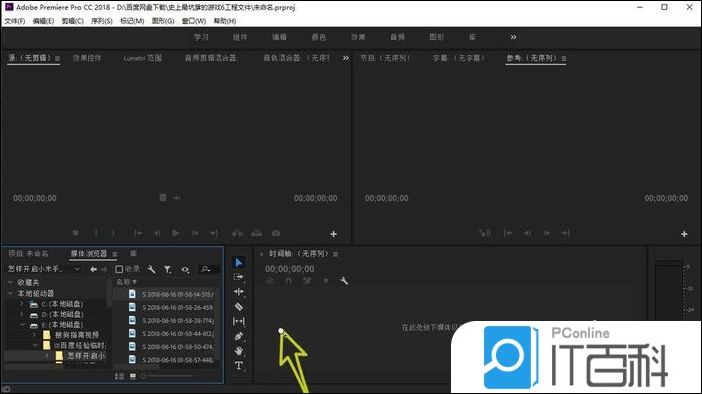Viewport: 702px width, 394px height.
Task: Expand the 搜狗指南视频 folder
Action: [34, 334]
